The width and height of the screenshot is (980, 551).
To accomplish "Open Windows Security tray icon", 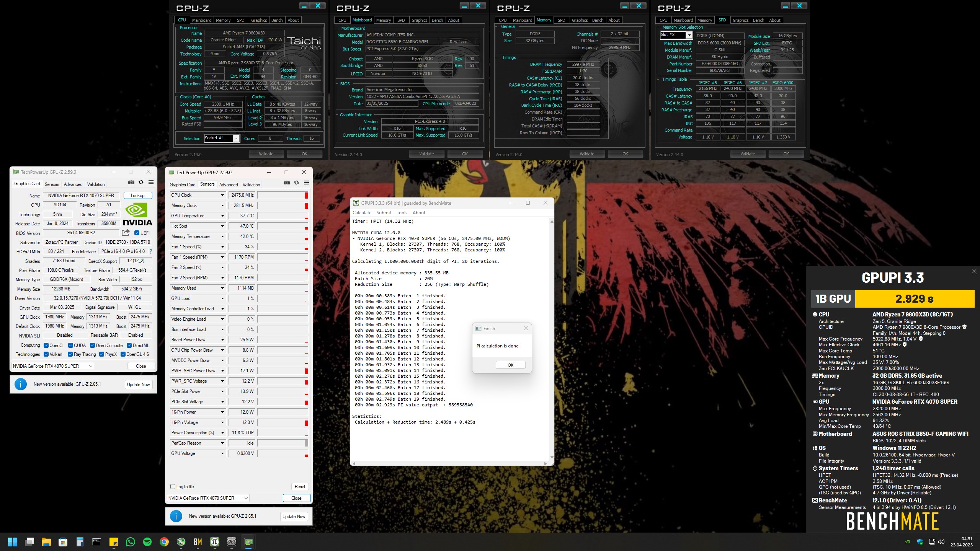I will click(x=920, y=542).
